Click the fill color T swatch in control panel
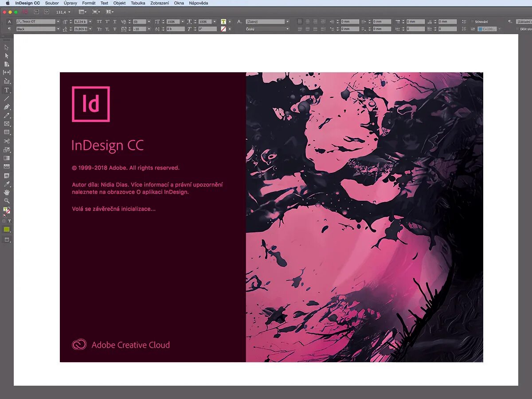This screenshot has width=532, height=399. 223,22
